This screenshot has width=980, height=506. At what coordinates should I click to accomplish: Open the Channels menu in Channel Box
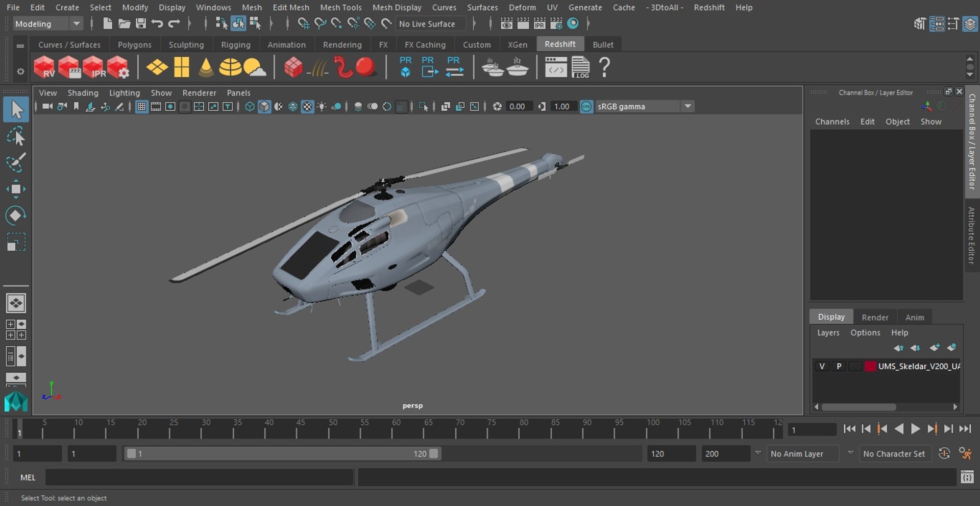[x=832, y=122]
